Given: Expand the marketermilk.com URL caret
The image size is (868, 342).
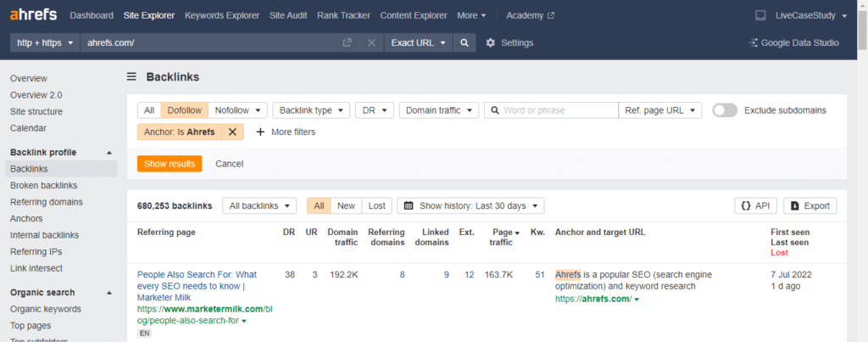Looking at the screenshot, I should [x=244, y=322].
